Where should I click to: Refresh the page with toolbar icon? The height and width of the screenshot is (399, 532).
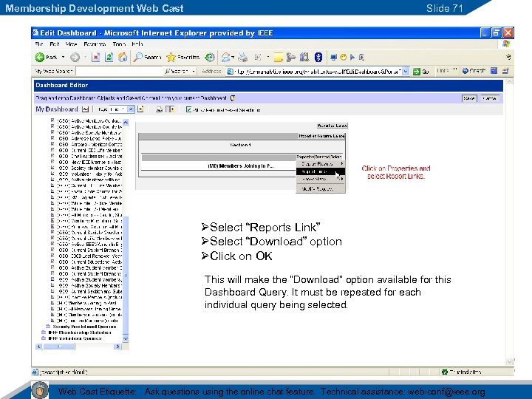coord(109,58)
